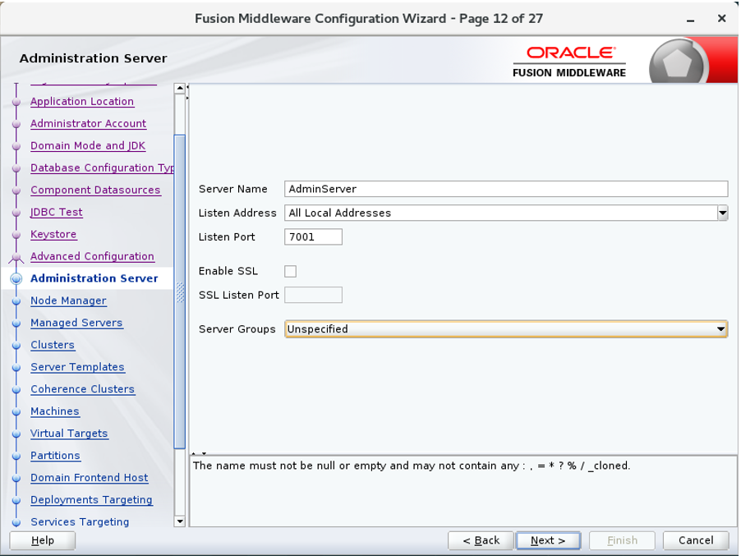Open Clusters step
The height and width of the screenshot is (560, 741).
pyautogui.click(x=52, y=345)
